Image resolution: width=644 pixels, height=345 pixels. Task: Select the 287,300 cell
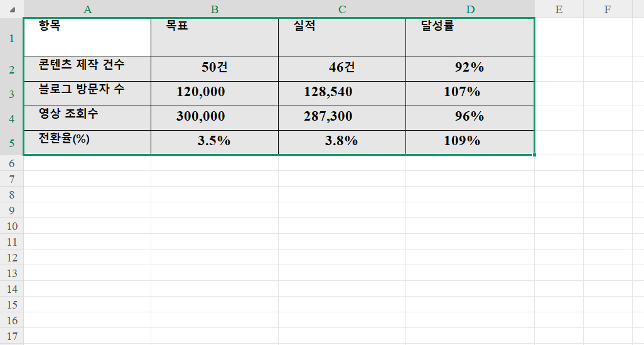pos(341,118)
